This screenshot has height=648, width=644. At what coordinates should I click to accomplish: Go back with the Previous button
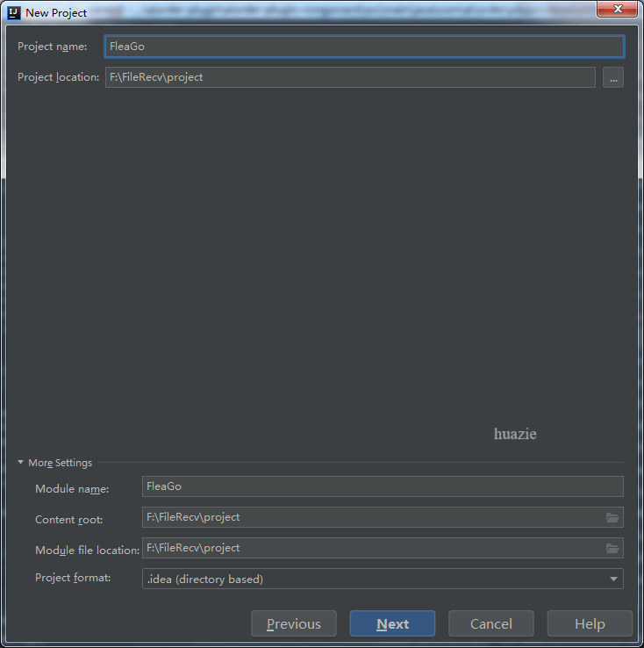tap(294, 623)
